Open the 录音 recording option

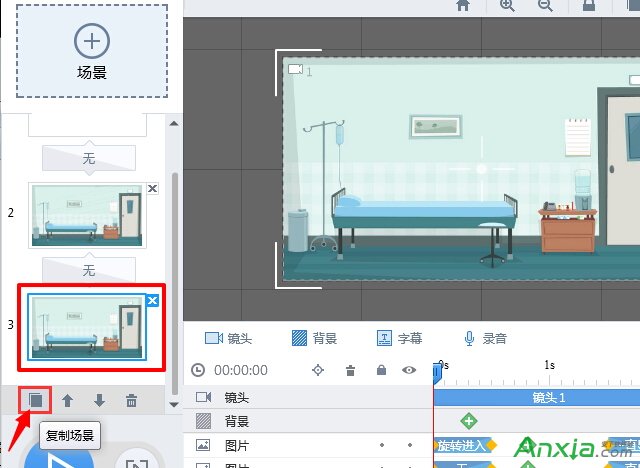click(485, 338)
